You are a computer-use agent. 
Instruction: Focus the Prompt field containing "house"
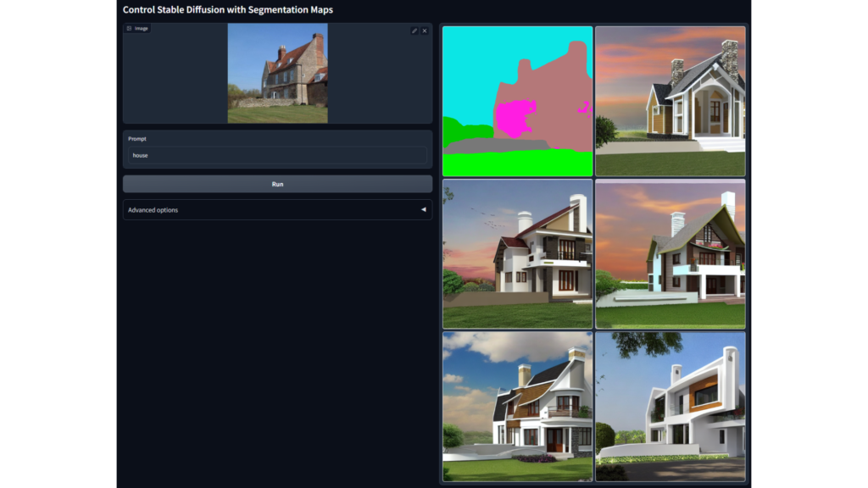pyautogui.click(x=277, y=156)
